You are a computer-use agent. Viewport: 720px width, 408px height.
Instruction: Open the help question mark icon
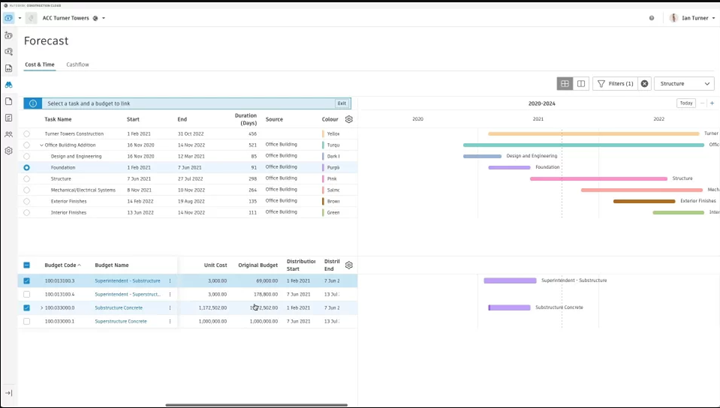pos(652,18)
